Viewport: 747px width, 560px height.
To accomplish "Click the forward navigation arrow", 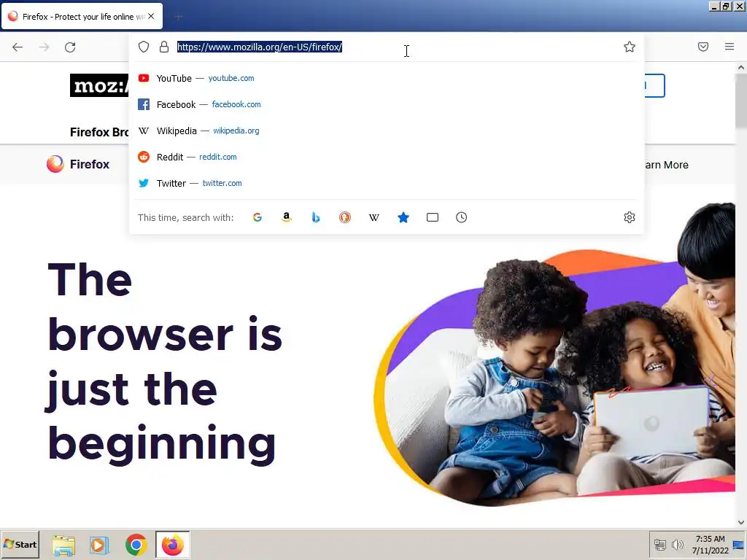I will click(x=44, y=47).
